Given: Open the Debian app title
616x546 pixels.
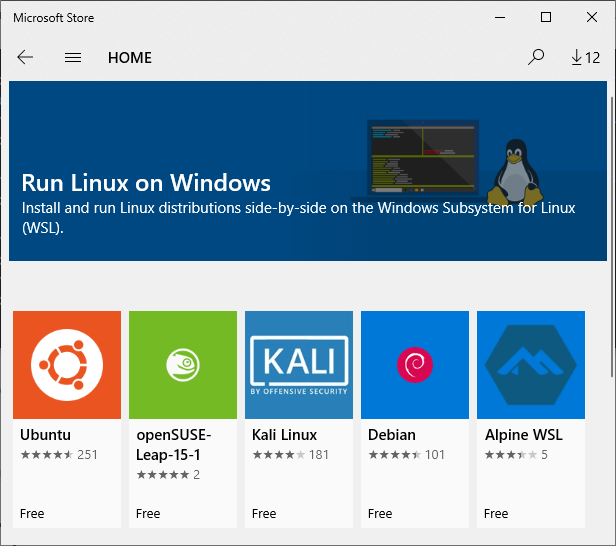Looking at the screenshot, I should 392,435.
